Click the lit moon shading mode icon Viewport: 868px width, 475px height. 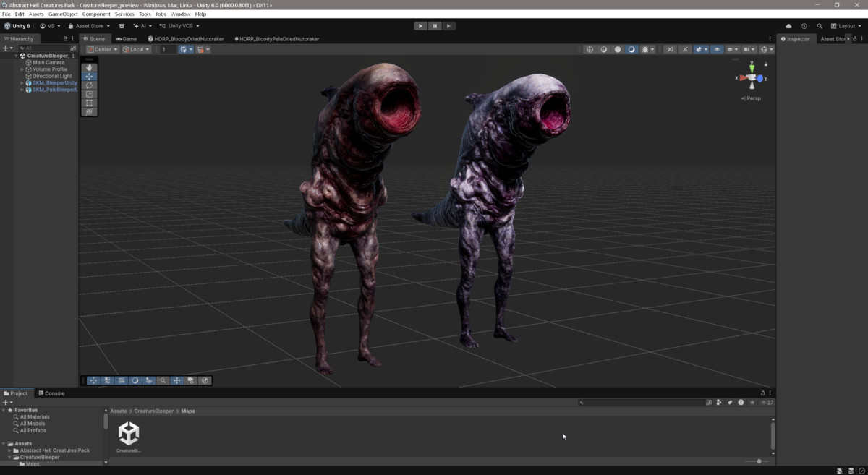point(631,49)
